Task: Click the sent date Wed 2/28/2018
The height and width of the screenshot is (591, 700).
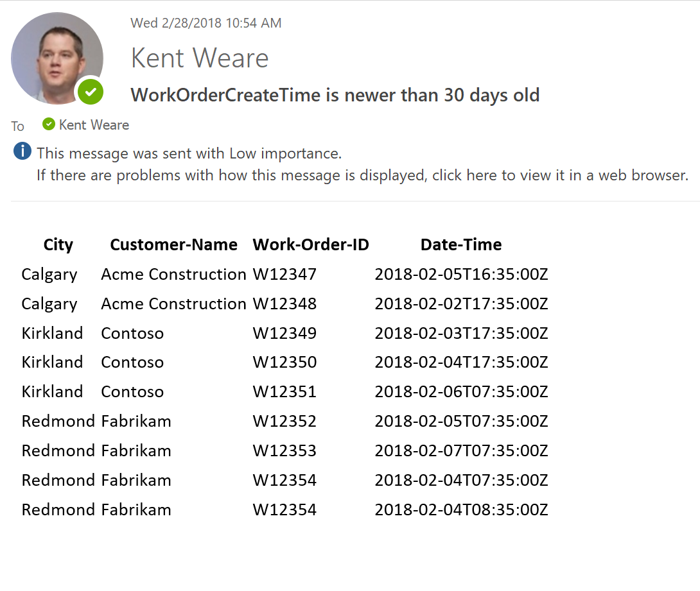Action: tap(206, 23)
